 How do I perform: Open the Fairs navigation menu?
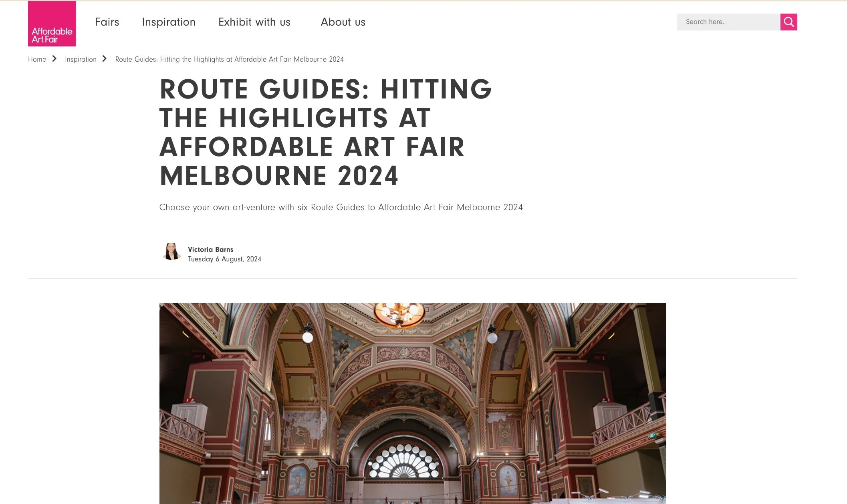click(107, 22)
